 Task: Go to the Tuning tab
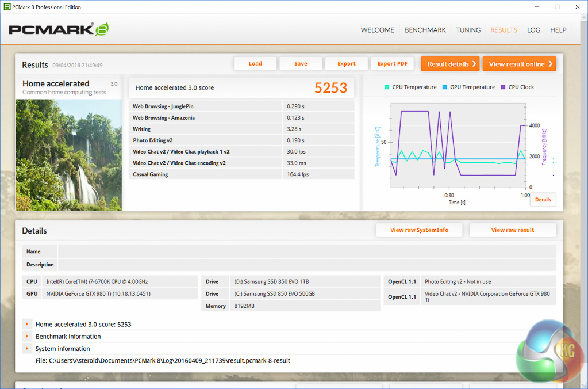coord(468,30)
